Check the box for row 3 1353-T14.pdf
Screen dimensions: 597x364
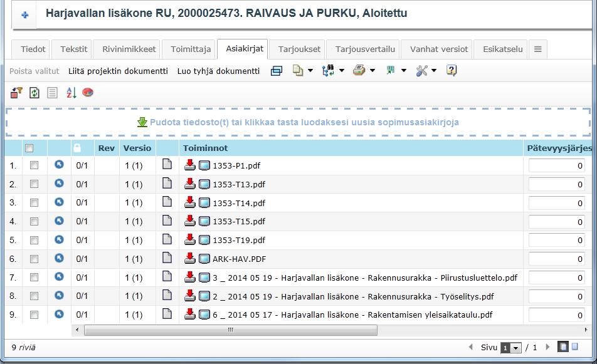click(x=34, y=203)
